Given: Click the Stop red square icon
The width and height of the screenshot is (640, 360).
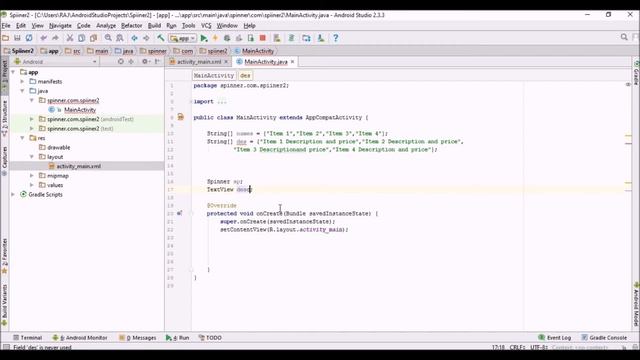Looking at the screenshot, I should (x=262, y=38).
